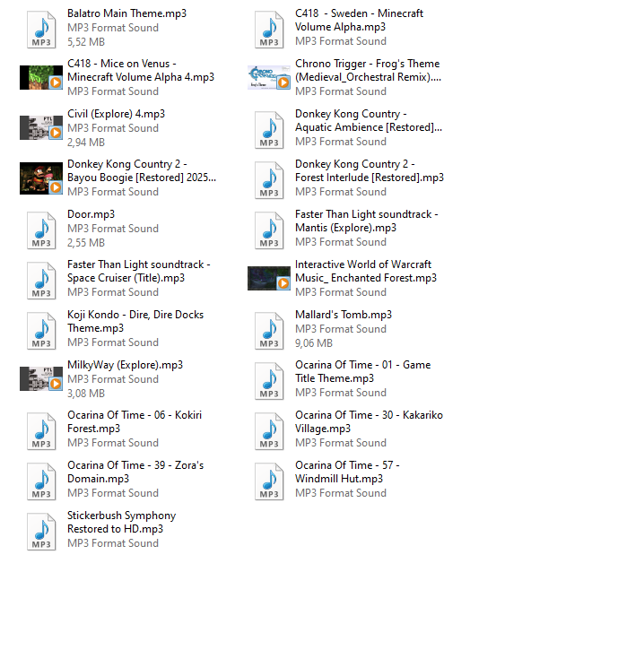Select Stickerbush Symphony Restored to HD.mp3 name
Screen dimensions: 644x650
[x=122, y=522]
